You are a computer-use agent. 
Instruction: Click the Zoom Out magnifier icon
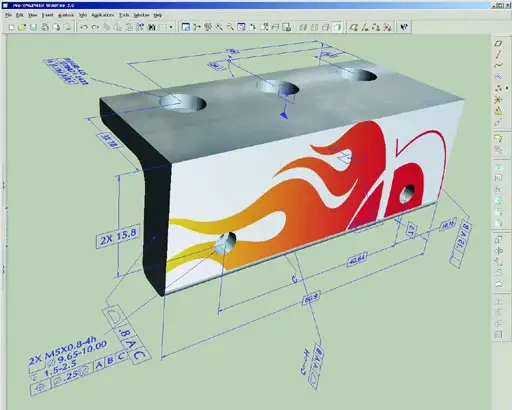point(230,27)
